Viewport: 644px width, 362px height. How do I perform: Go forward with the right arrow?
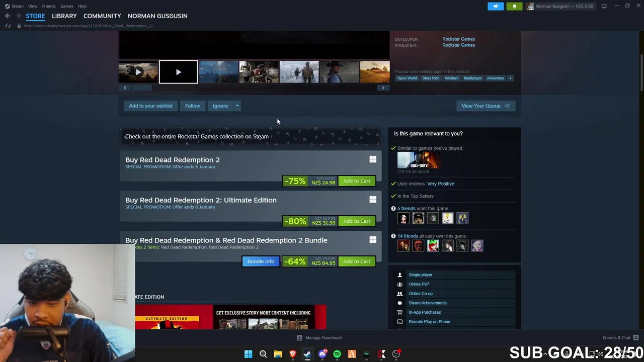click(19, 16)
